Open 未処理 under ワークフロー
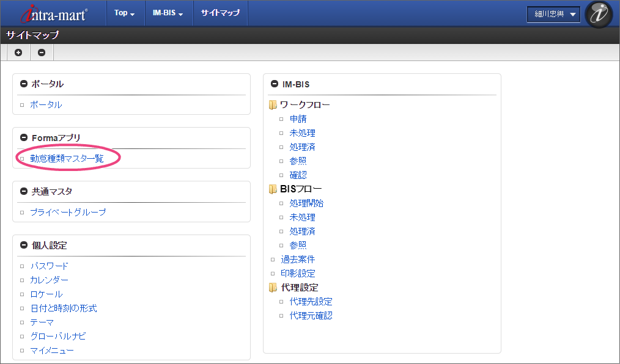 pyautogui.click(x=303, y=133)
